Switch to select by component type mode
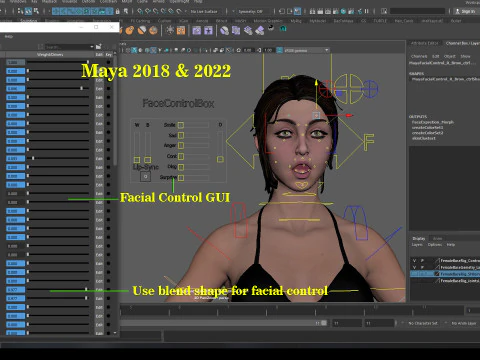This screenshot has height=360, width=480. click(36, 11)
